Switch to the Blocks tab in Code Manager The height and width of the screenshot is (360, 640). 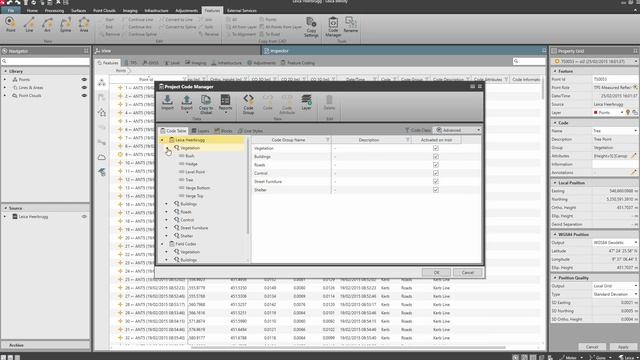coord(224,131)
